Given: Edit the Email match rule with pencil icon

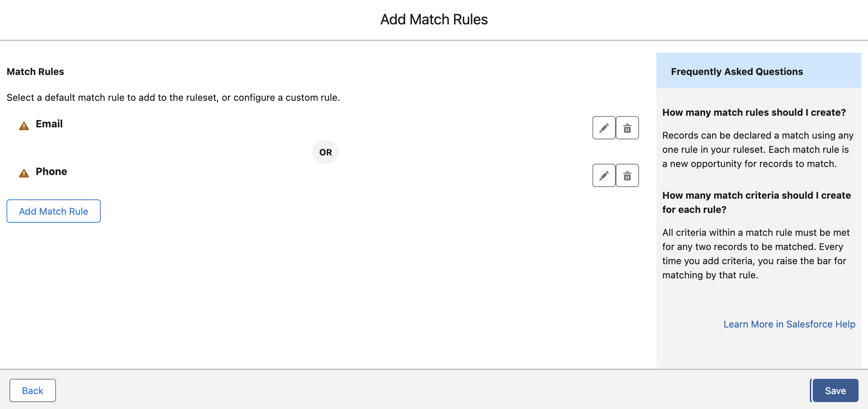Looking at the screenshot, I should (603, 128).
